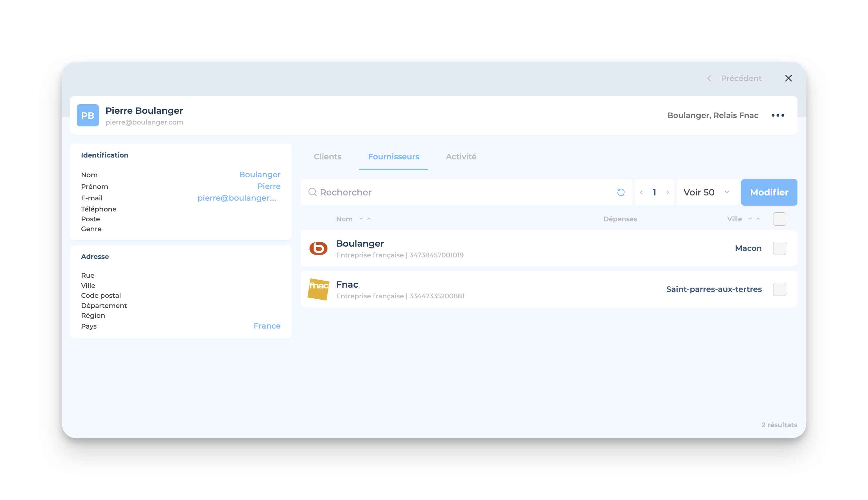Click the next page arrow
The width and height of the screenshot is (868, 500).
coord(668,192)
